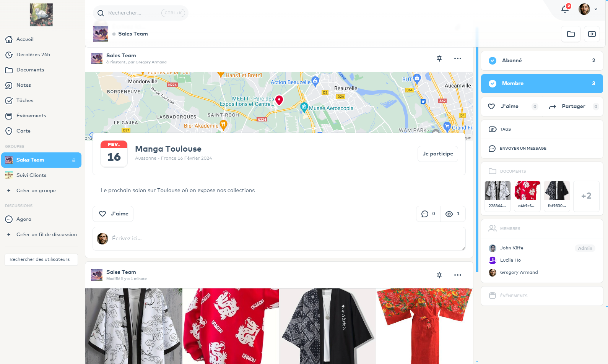
Task: Expand the user profile dropdown
Action: click(x=595, y=10)
